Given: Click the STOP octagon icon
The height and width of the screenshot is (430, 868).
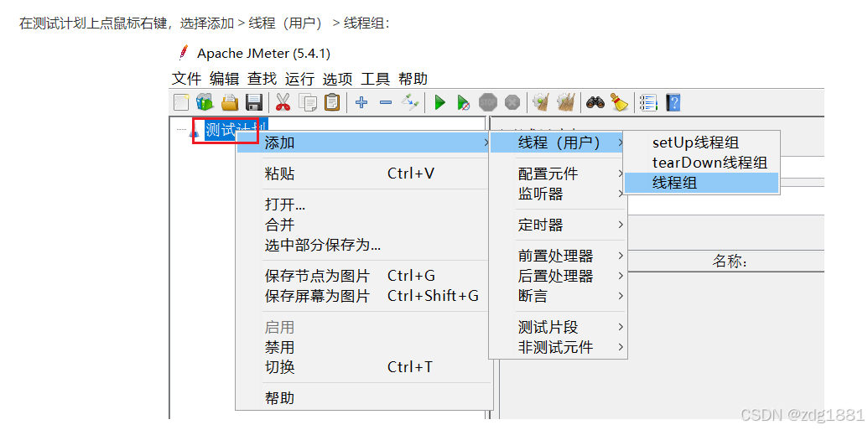Looking at the screenshot, I should point(488,102).
